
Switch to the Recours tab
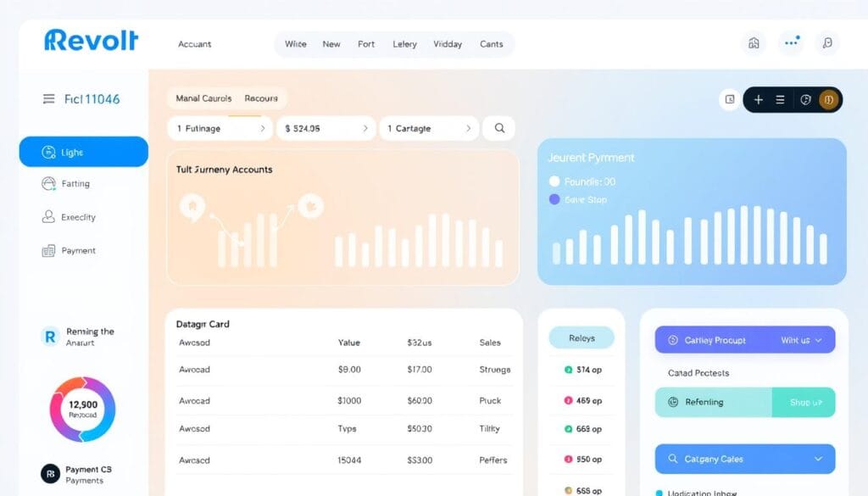click(261, 98)
